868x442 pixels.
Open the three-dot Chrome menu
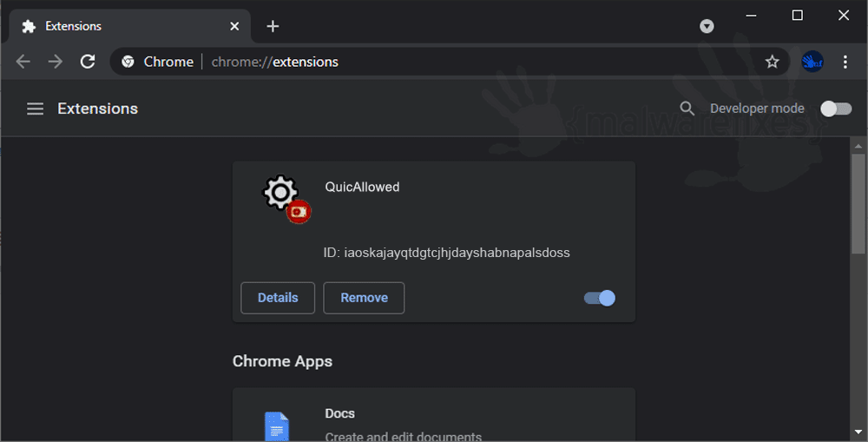[x=845, y=62]
